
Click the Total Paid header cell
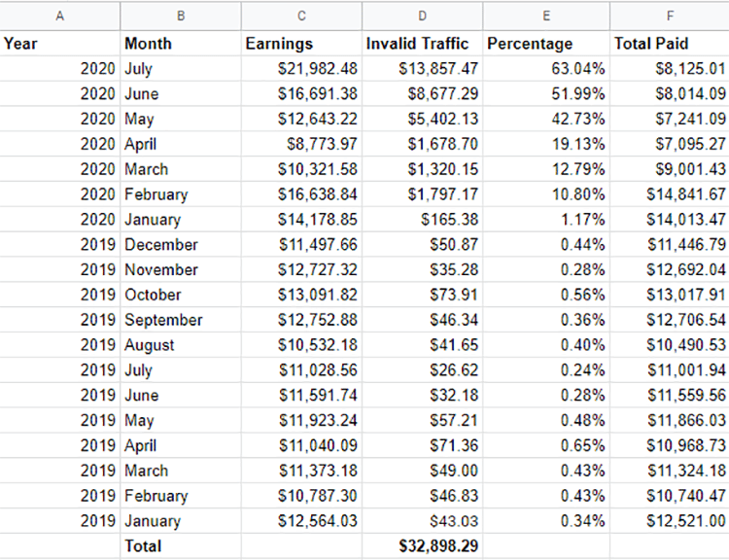[x=669, y=44]
